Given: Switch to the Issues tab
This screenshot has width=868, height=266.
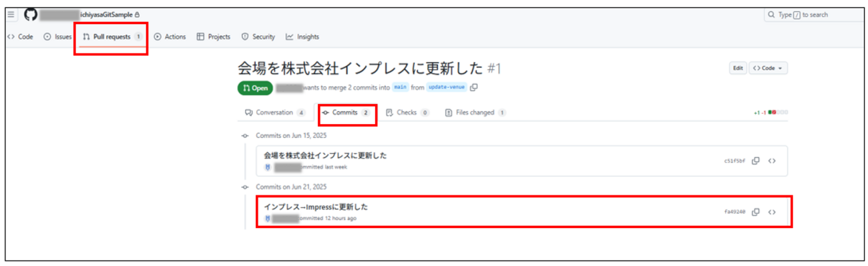Looking at the screenshot, I should (x=58, y=37).
